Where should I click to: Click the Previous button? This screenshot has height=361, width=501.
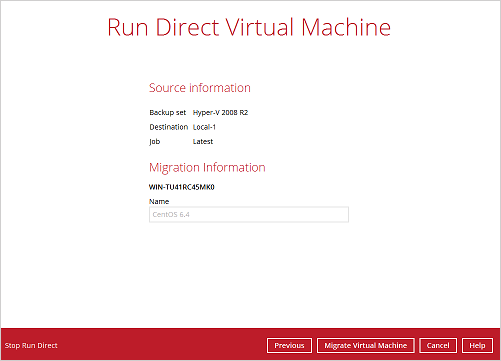(x=289, y=345)
